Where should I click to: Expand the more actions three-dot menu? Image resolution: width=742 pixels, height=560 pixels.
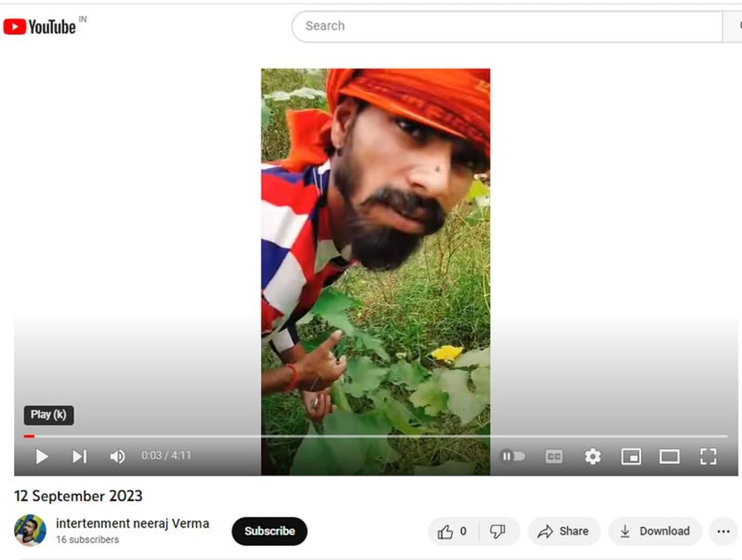(x=723, y=532)
